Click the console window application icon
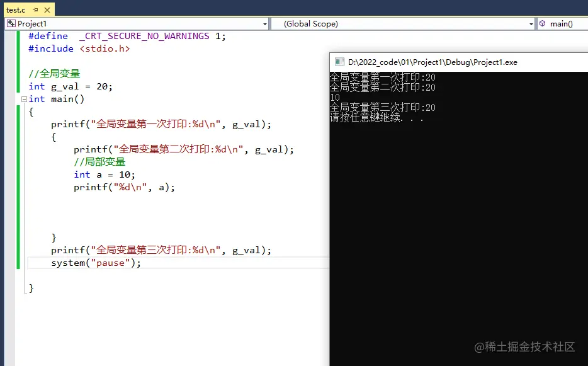Image resolution: width=588 pixels, height=366 pixels. [339, 62]
